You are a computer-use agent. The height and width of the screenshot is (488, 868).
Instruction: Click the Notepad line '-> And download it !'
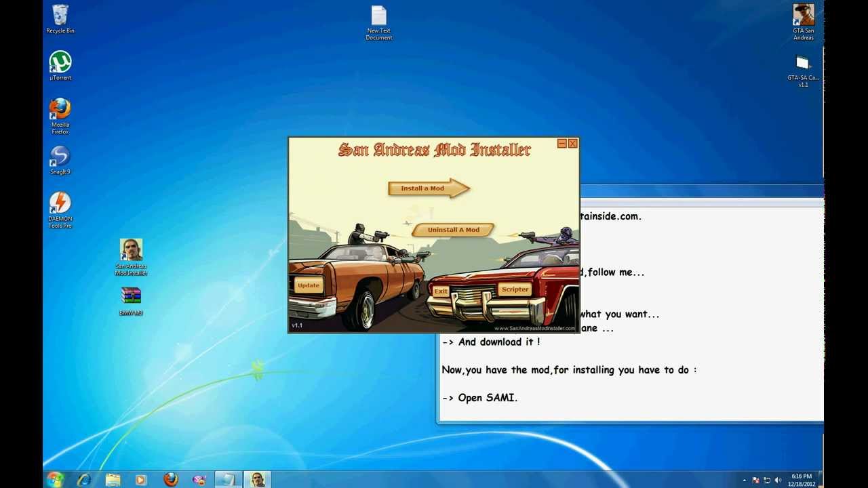tap(491, 342)
